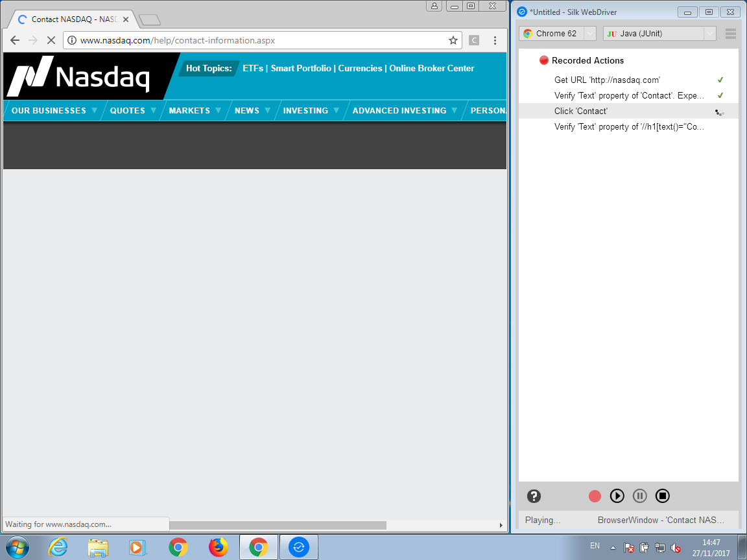
Task: Click the first Chrome taskbar icon
Action: (178, 547)
